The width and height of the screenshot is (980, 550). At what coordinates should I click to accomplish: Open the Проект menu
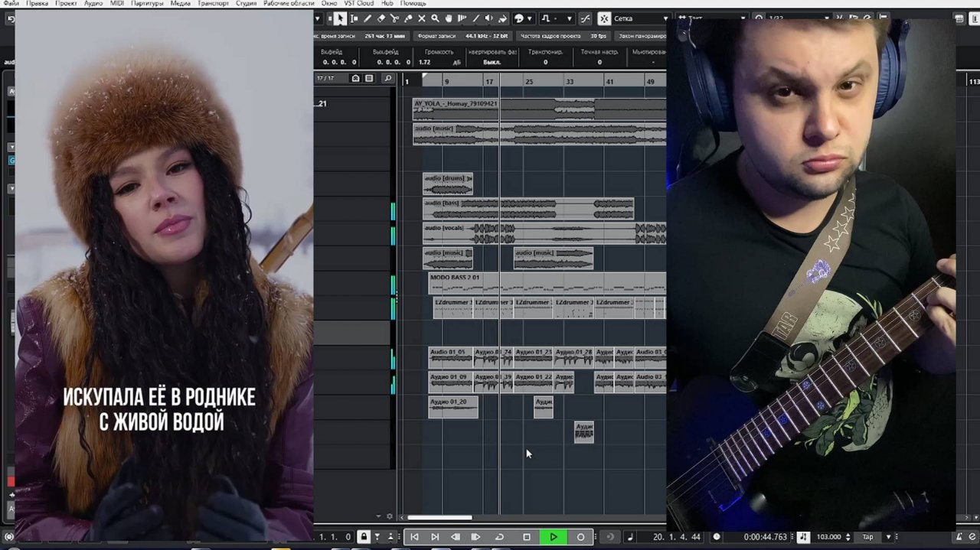pos(66,4)
